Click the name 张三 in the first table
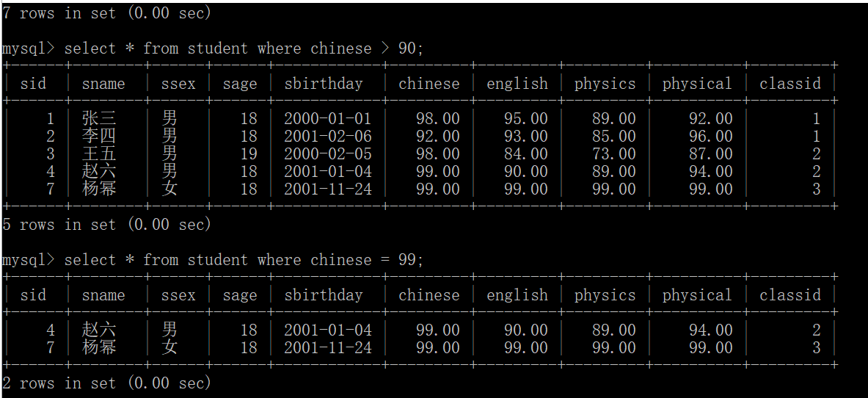The image size is (868, 398). coord(99,119)
